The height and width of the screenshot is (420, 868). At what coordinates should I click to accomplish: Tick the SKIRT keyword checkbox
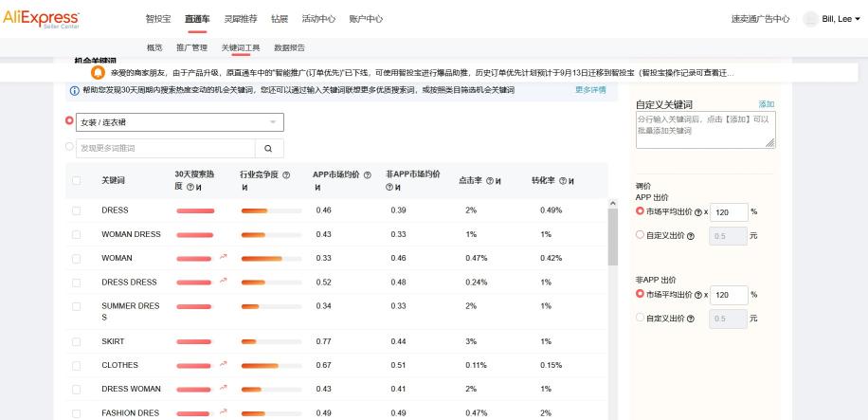click(77, 342)
